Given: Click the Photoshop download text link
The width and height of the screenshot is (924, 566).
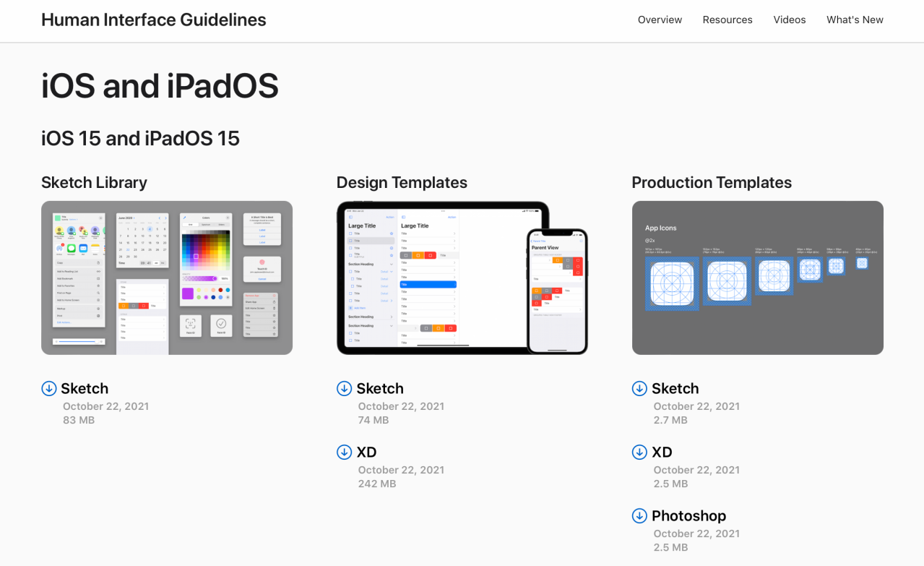Looking at the screenshot, I should click(688, 516).
